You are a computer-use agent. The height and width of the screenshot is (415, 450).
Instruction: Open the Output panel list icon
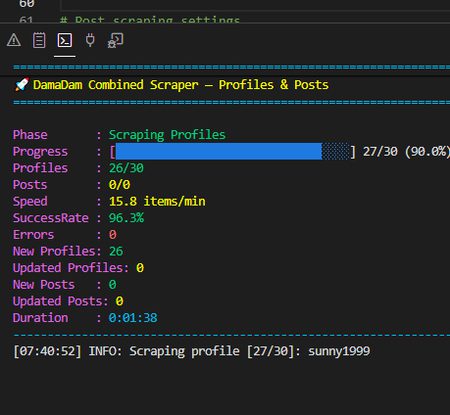[39, 40]
